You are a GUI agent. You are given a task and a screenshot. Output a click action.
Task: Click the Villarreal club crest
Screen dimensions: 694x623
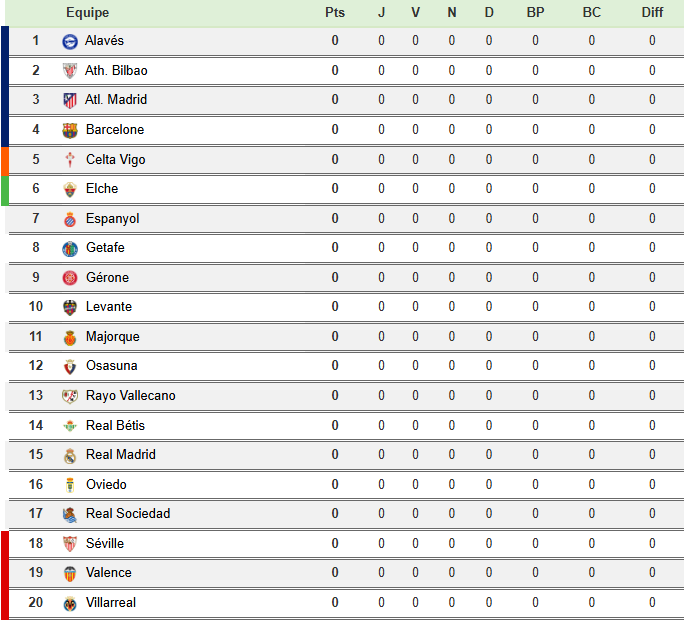[69, 603]
